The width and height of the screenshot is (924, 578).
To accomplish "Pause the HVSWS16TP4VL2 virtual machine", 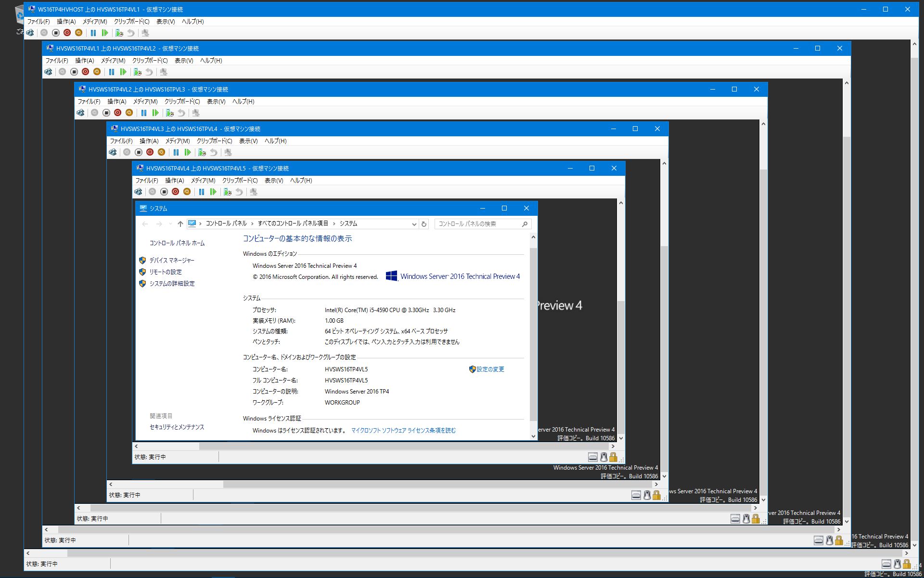I will click(x=112, y=72).
